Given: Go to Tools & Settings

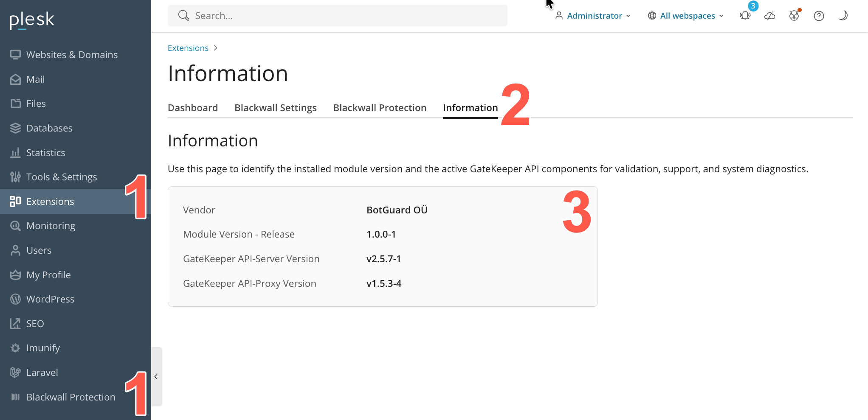Looking at the screenshot, I should [62, 177].
